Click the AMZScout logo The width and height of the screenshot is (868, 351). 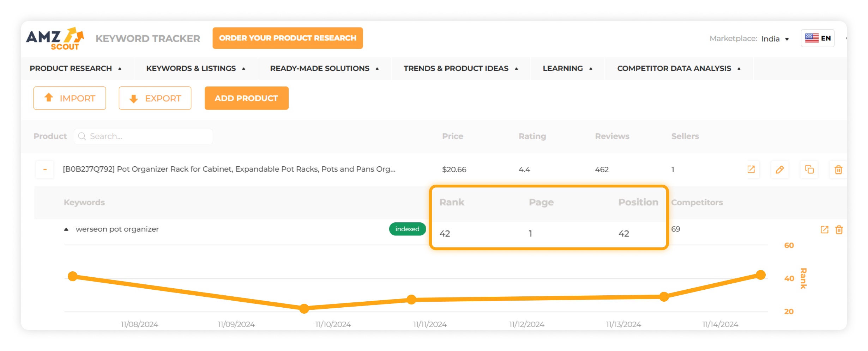[55, 38]
